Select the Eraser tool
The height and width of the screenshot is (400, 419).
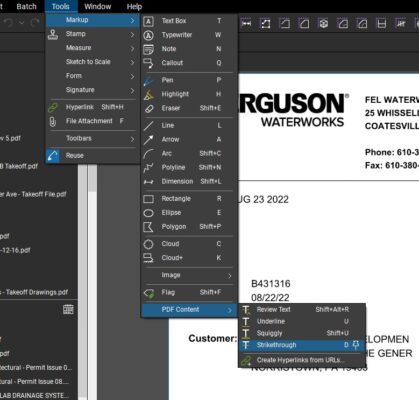click(x=189, y=108)
